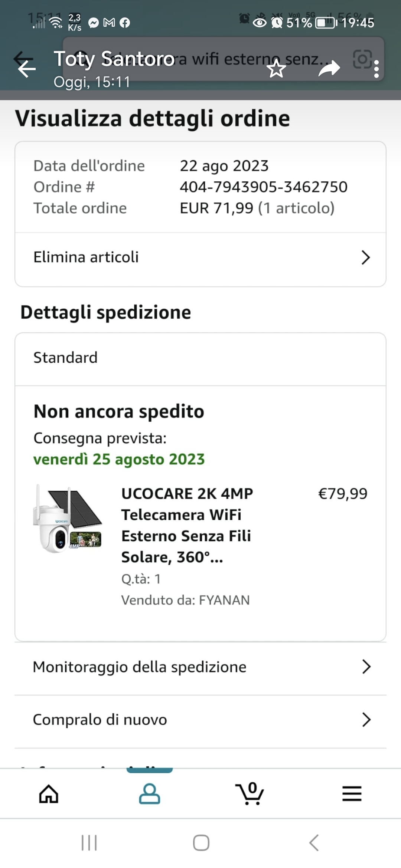Tap the seller name FYANAN

(224, 600)
